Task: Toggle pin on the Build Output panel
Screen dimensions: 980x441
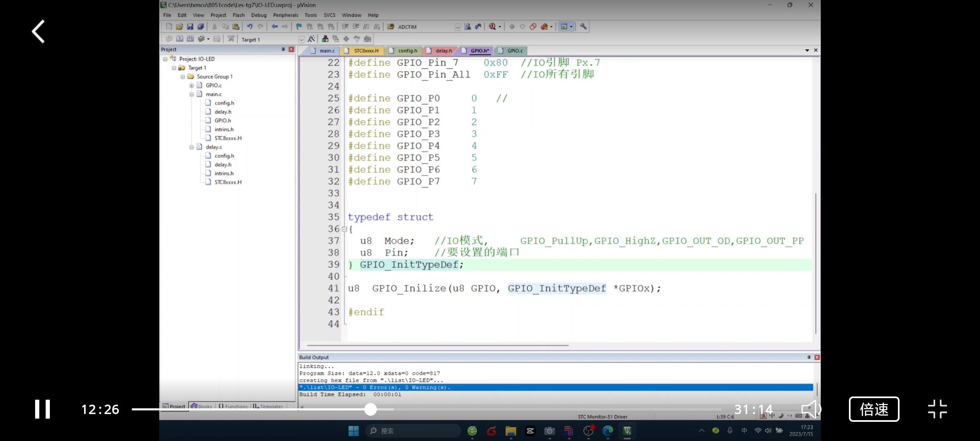Action: tap(808, 357)
